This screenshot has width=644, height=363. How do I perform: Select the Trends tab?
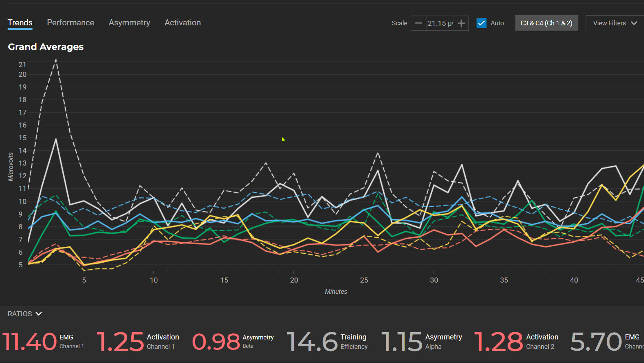20,22
